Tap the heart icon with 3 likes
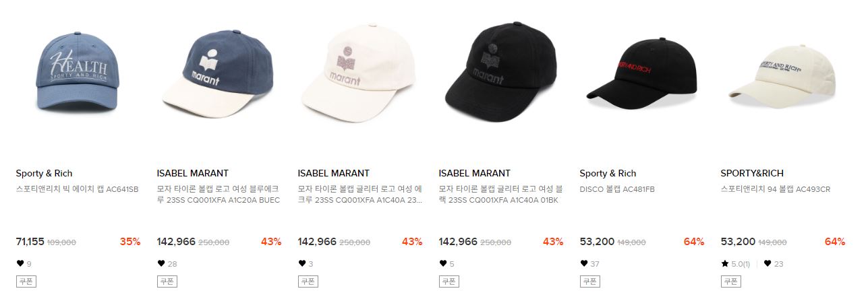868x299 pixels. click(301, 263)
